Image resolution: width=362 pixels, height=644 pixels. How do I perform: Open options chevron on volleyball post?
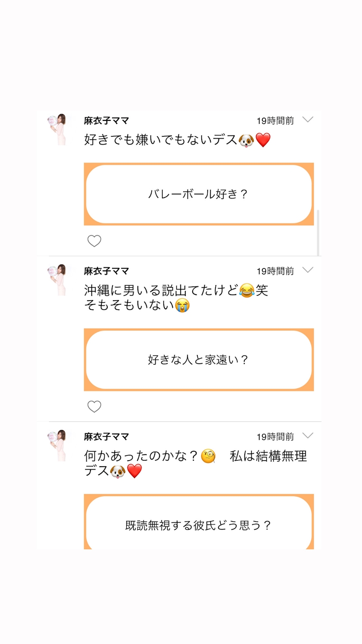point(307,119)
